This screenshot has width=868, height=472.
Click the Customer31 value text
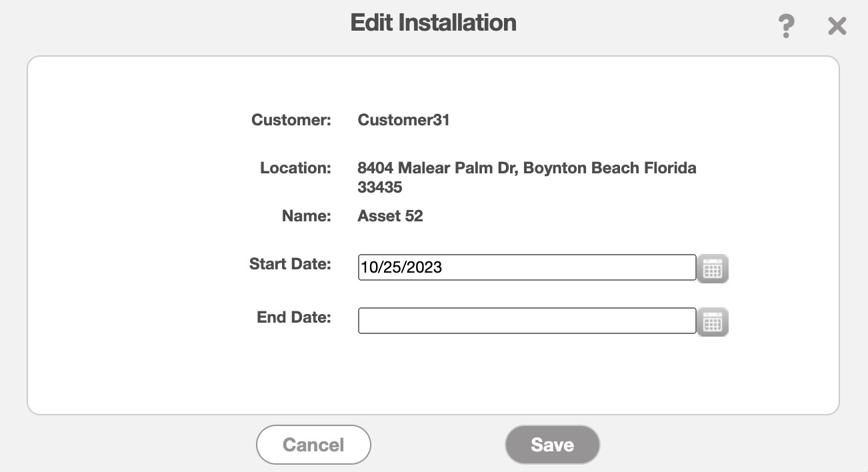click(x=403, y=120)
